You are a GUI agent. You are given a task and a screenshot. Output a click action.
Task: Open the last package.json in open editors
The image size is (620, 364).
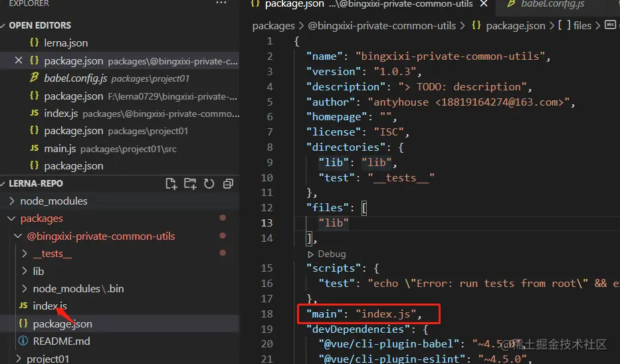120,166
